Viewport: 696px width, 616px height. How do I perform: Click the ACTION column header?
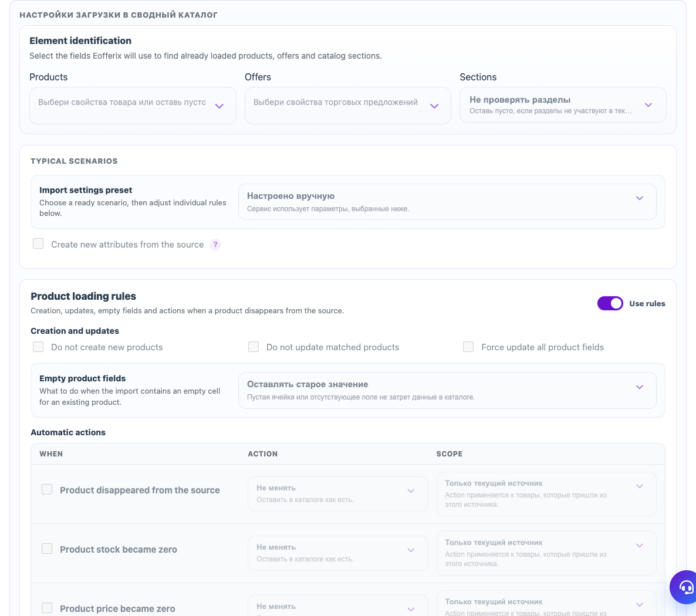pyautogui.click(x=263, y=454)
